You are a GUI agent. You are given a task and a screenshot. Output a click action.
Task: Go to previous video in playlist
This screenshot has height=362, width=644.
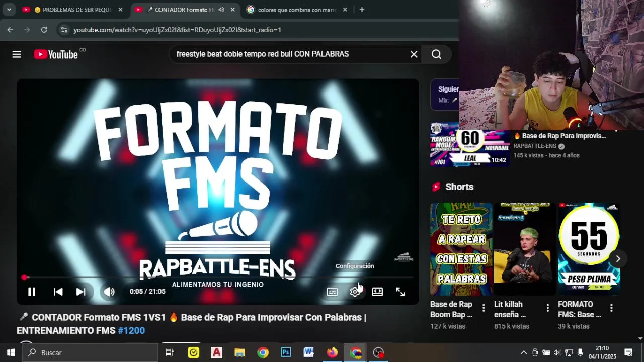(x=58, y=292)
